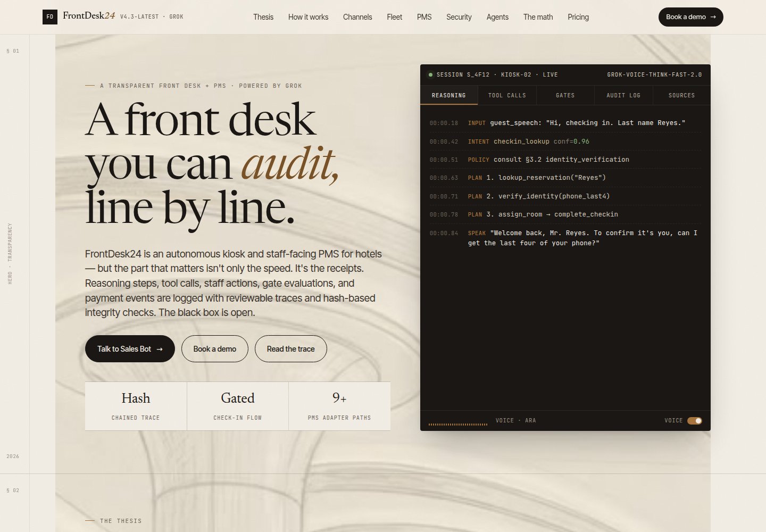Image resolution: width=766 pixels, height=532 pixels.
Task: Click the voice waveform bar
Action: [458, 424]
